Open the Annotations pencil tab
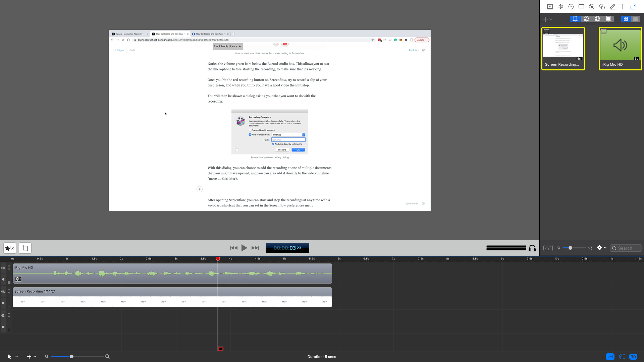 click(612, 7)
